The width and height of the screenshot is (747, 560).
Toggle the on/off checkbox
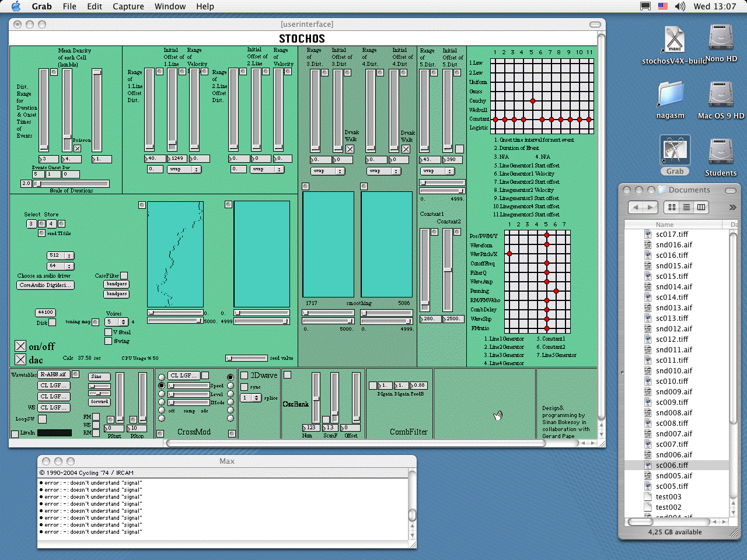tap(20, 346)
